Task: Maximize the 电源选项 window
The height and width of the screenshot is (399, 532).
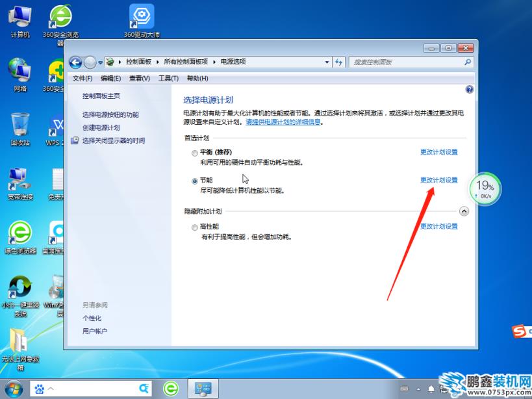Action: (x=448, y=48)
